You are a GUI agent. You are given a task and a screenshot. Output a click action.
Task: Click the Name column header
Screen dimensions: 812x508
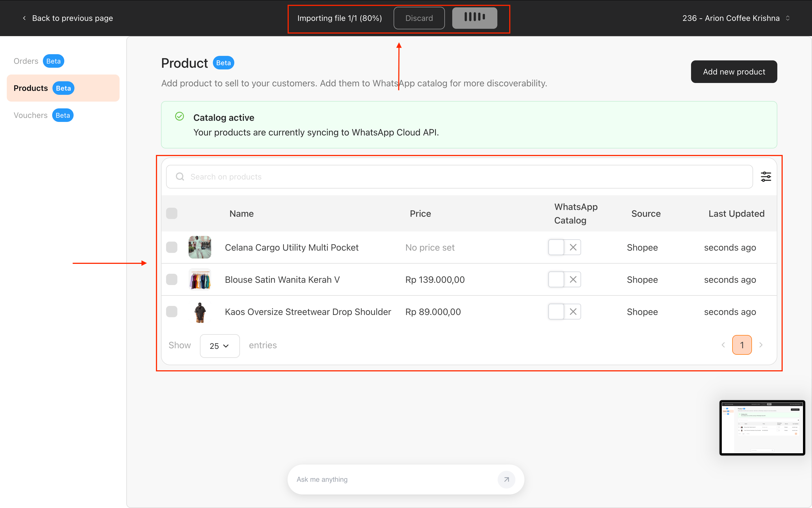[242, 214]
